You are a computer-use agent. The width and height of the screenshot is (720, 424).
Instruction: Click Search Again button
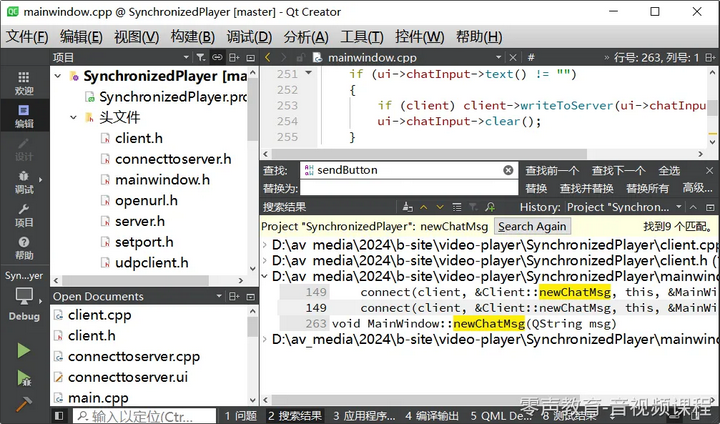coord(532,226)
